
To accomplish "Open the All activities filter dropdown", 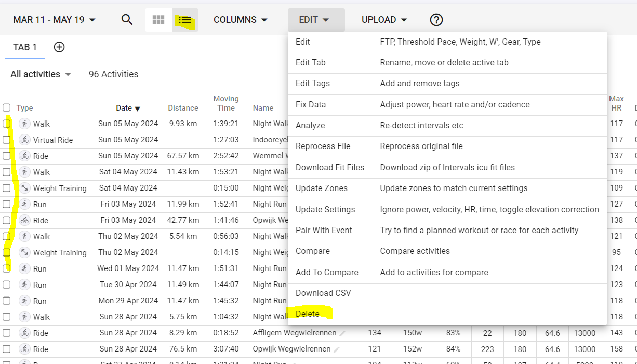I will point(41,74).
